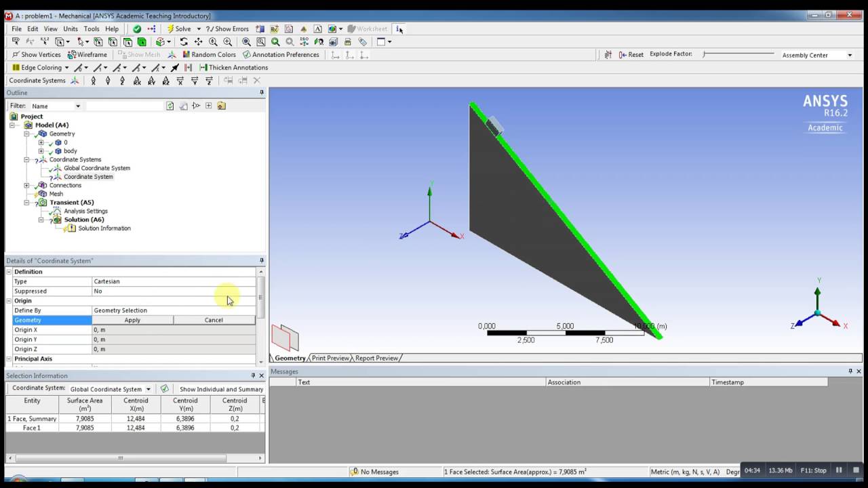Screen dimensions: 868x488
Task: Switch to the Print Preview tab
Action: (330, 358)
